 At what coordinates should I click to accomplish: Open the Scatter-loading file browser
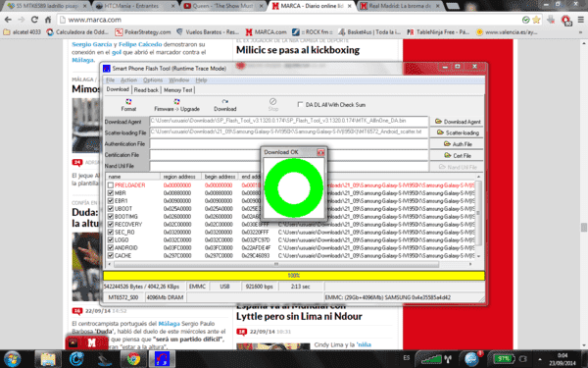pos(457,132)
